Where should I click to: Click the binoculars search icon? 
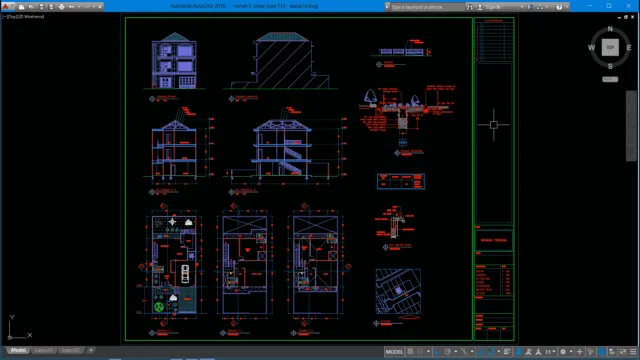[470, 7]
